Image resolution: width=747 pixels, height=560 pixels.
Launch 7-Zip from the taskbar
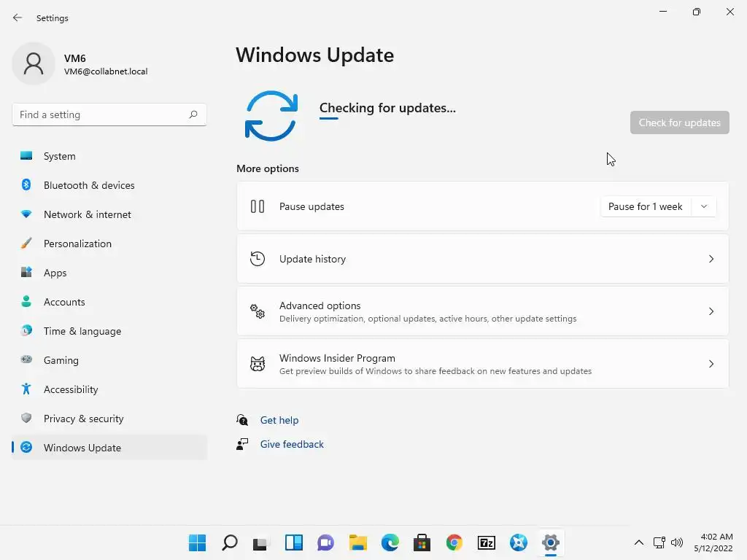click(x=487, y=542)
